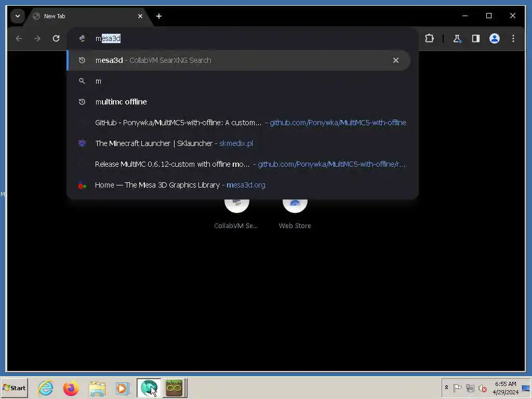The height and width of the screenshot is (399, 532).
Task: Open Action Center flag icon
Action: 457,388
